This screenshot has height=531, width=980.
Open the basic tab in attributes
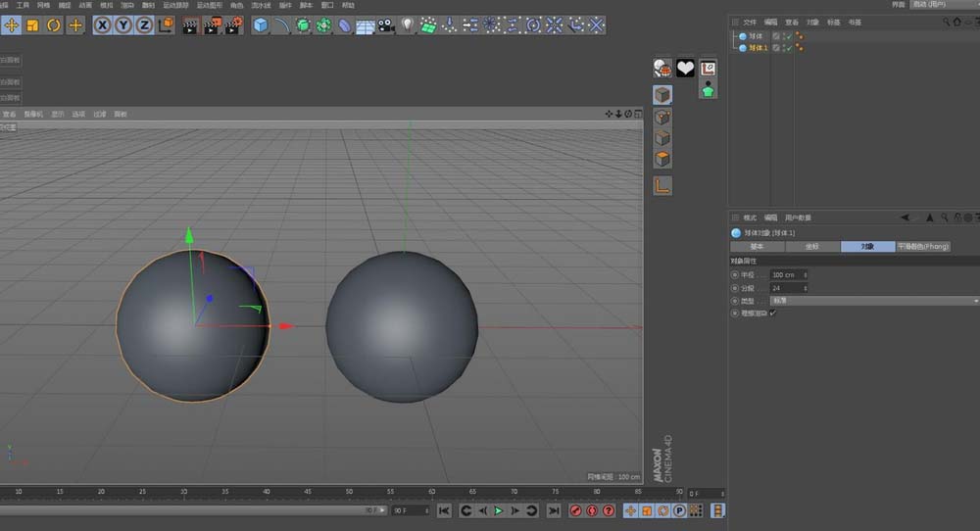[757, 247]
